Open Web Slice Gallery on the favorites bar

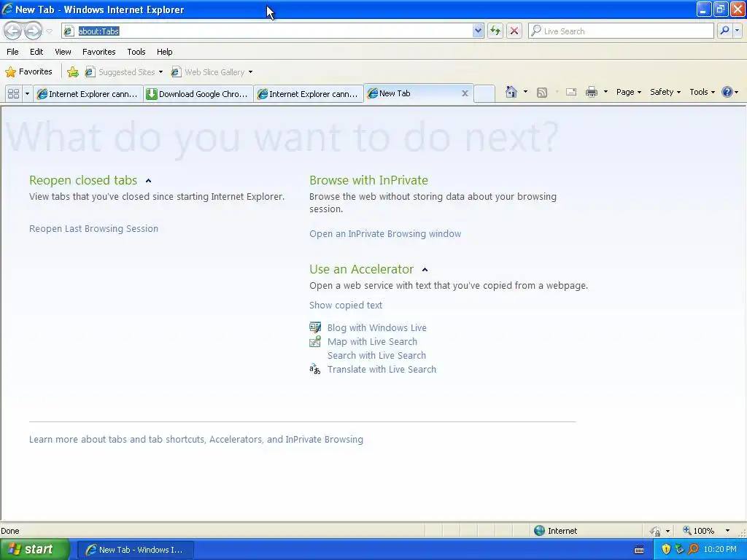point(212,72)
